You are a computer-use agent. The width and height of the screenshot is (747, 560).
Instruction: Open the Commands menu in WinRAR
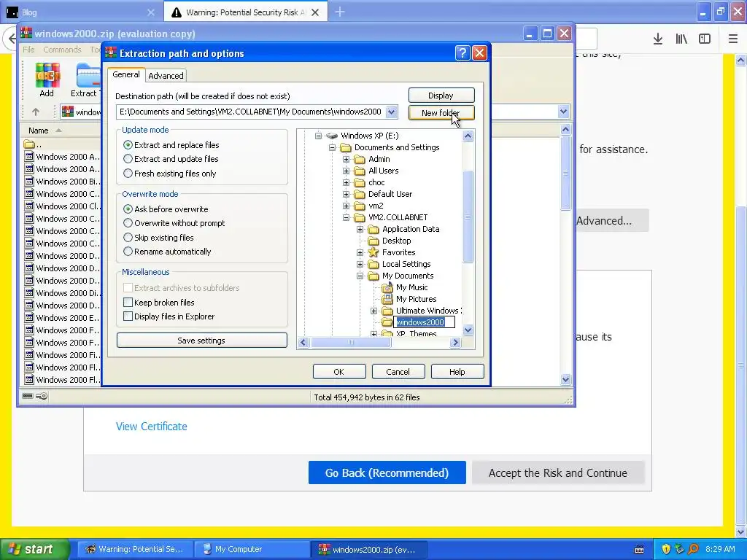coord(62,50)
